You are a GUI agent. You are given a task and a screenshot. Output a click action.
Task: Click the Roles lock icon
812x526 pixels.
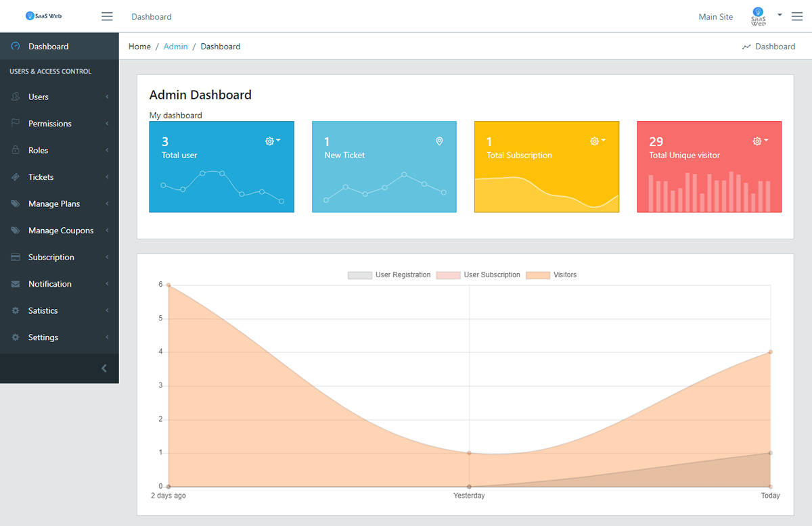[x=16, y=150]
